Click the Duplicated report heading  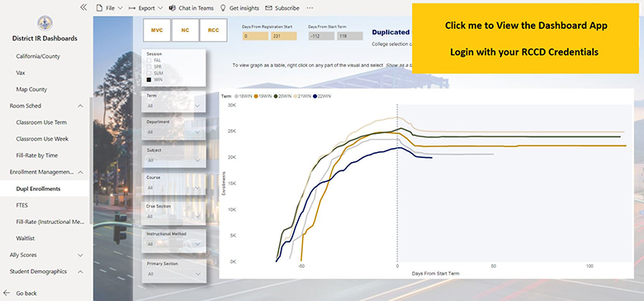tap(391, 32)
